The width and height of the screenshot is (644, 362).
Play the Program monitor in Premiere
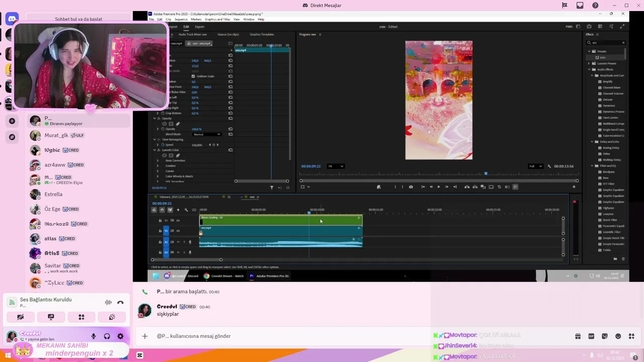(x=439, y=187)
